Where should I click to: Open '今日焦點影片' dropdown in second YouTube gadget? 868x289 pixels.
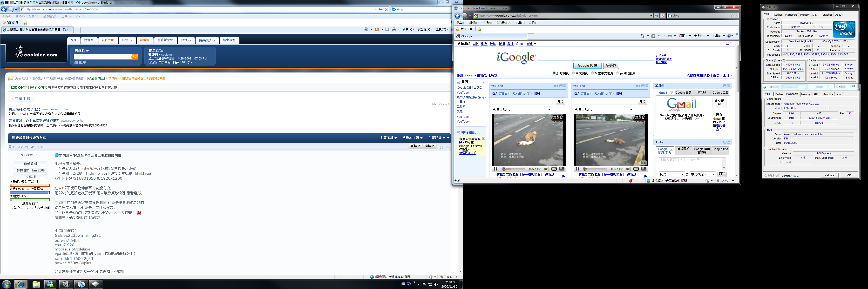(604, 110)
